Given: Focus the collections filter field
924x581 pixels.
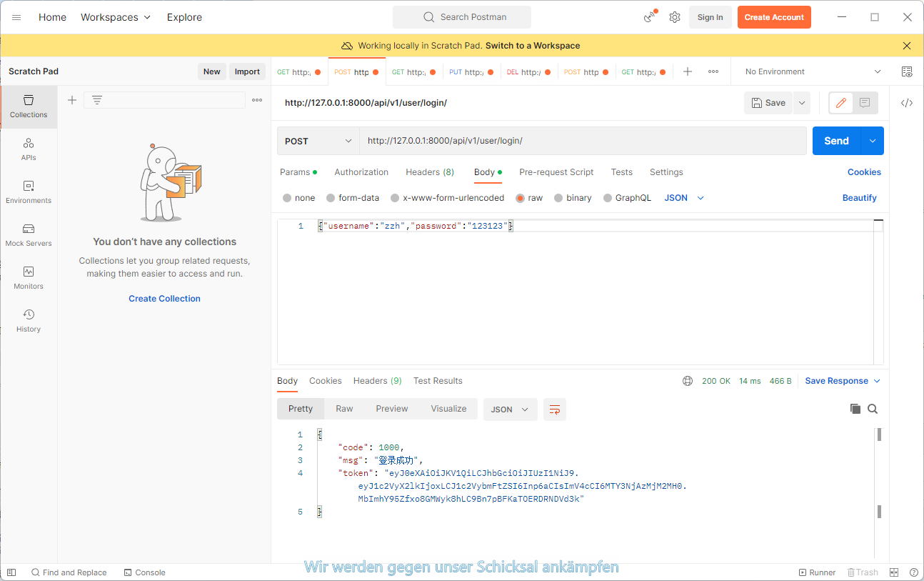Looking at the screenshot, I should click(x=164, y=100).
